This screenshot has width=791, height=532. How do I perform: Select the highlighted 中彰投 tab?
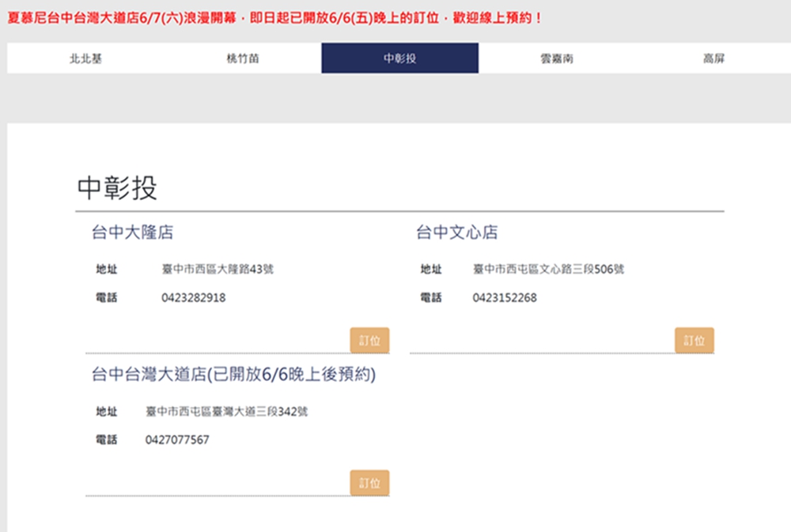point(399,58)
